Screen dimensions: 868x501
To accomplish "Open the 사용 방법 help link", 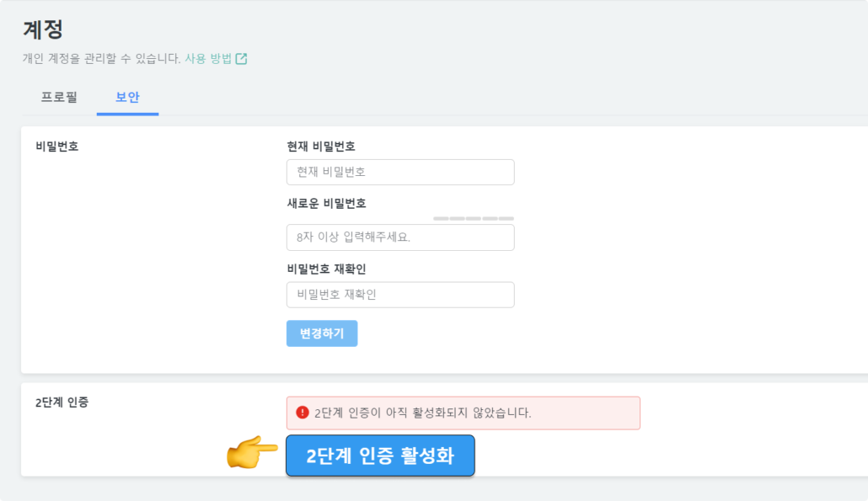I will coord(208,59).
